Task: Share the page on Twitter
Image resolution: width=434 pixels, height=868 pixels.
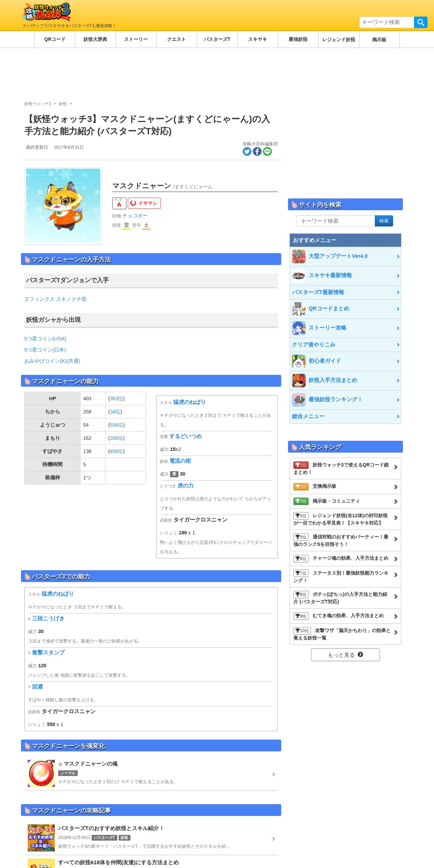Action: [247, 151]
